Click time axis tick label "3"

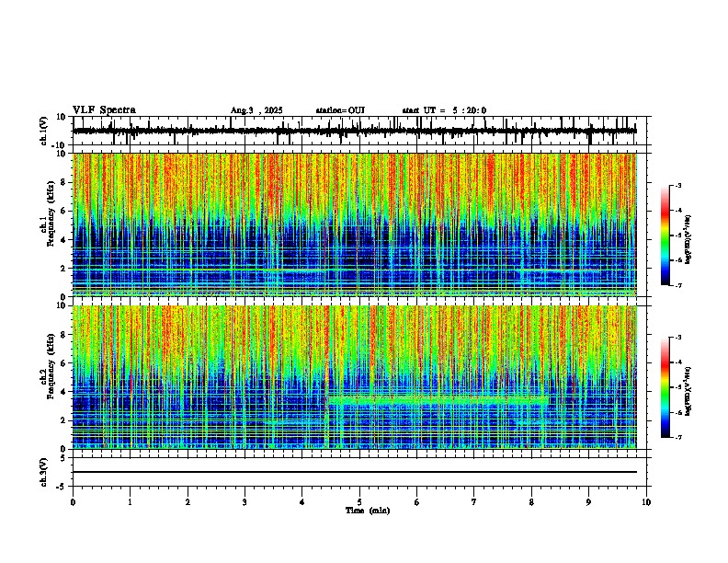tap(245, 502)
